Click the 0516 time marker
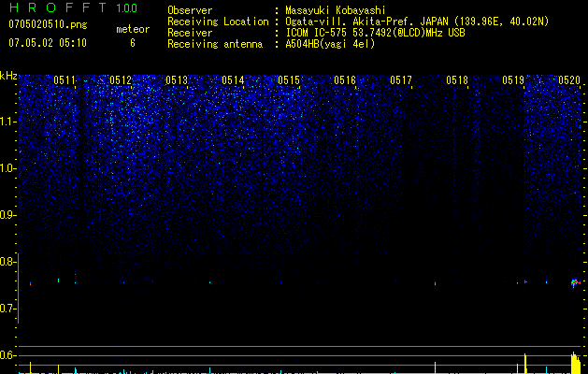 [345, 79]
